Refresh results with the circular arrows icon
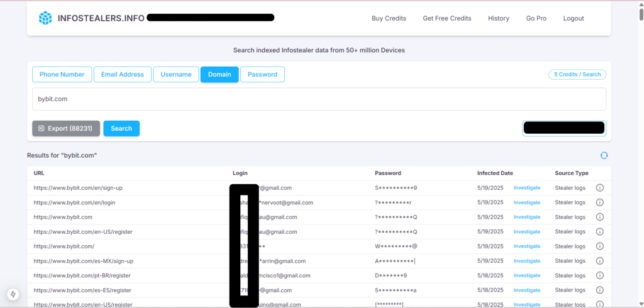 tap(604, 155)
